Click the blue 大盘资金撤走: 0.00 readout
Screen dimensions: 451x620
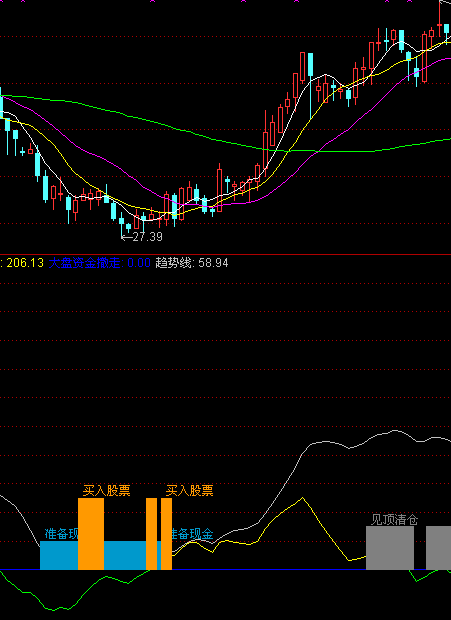coord(100,263)
